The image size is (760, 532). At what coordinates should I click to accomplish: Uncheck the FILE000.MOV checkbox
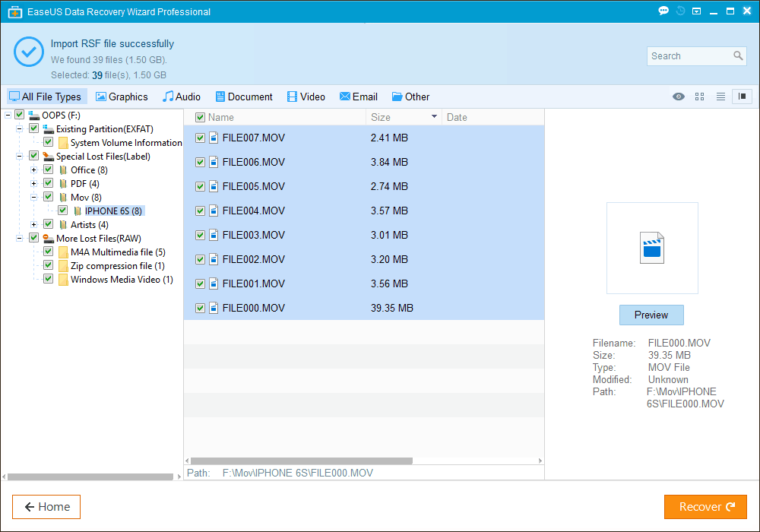(x=200, y=308)
